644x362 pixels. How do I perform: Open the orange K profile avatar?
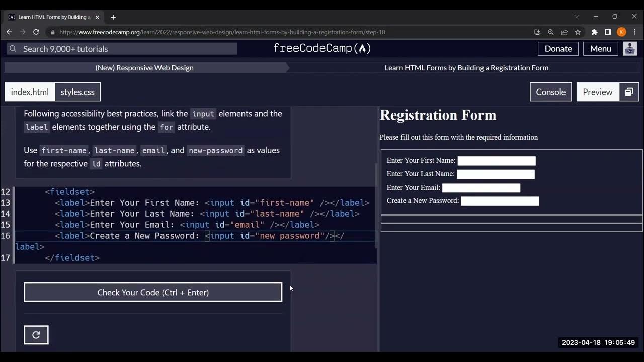click(x=621, y=32)
